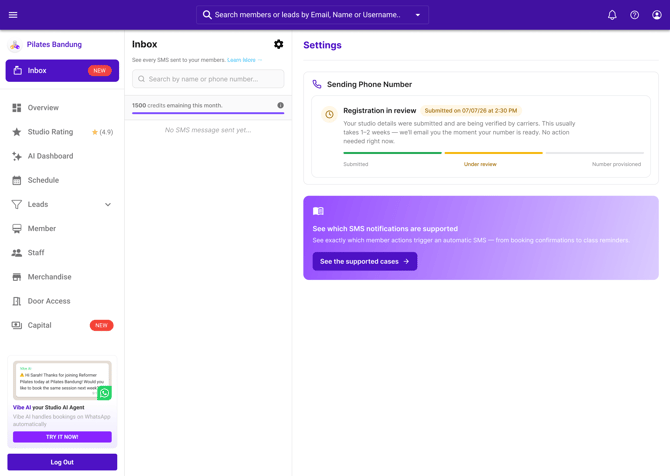Open the user account profile icon
The width and height of the screenshot is (670, 476).
(x=656, y=15)
